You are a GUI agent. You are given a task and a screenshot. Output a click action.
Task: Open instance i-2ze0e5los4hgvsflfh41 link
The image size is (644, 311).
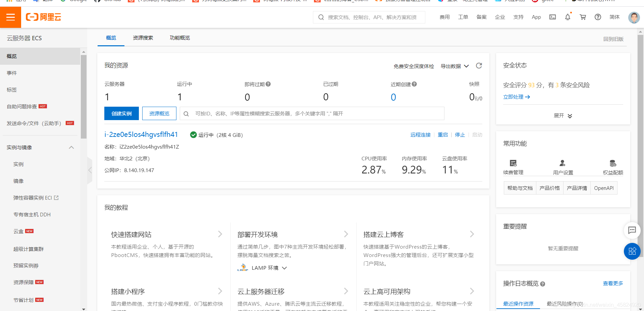[x=141, y=135]
